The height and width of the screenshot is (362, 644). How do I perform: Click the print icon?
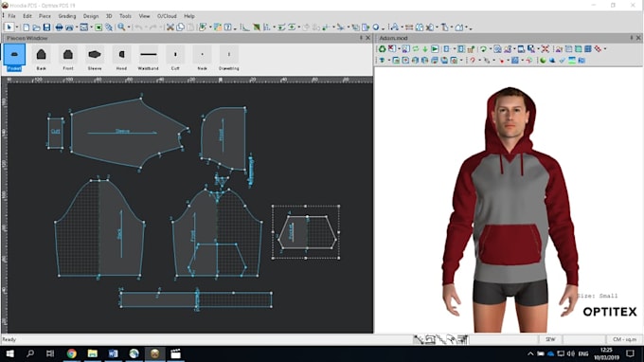59,27
